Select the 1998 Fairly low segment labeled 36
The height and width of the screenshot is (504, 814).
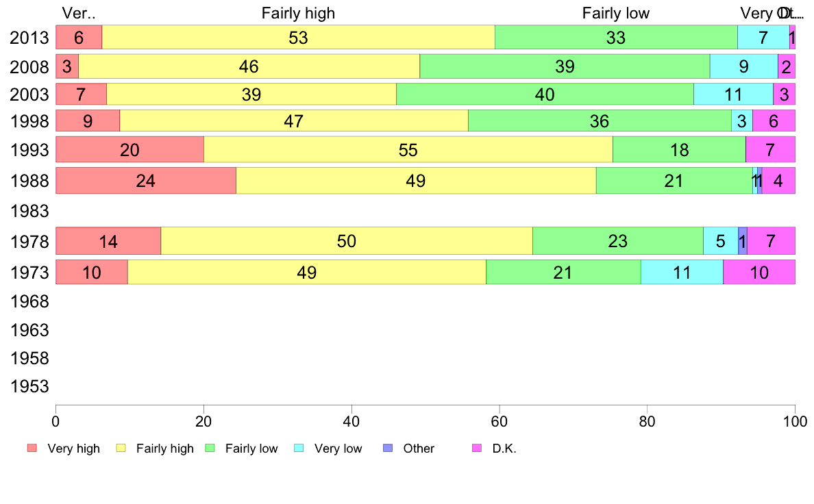click(599, 121)
